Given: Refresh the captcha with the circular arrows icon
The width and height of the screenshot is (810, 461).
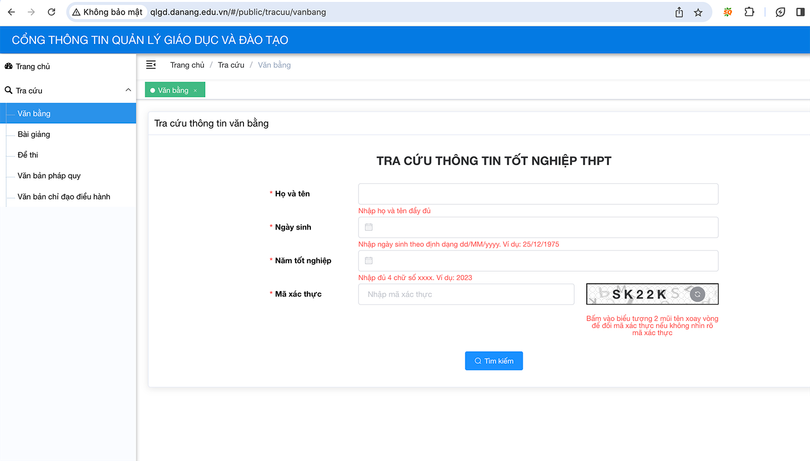Looking at the screenshot, I should point(697,294).
